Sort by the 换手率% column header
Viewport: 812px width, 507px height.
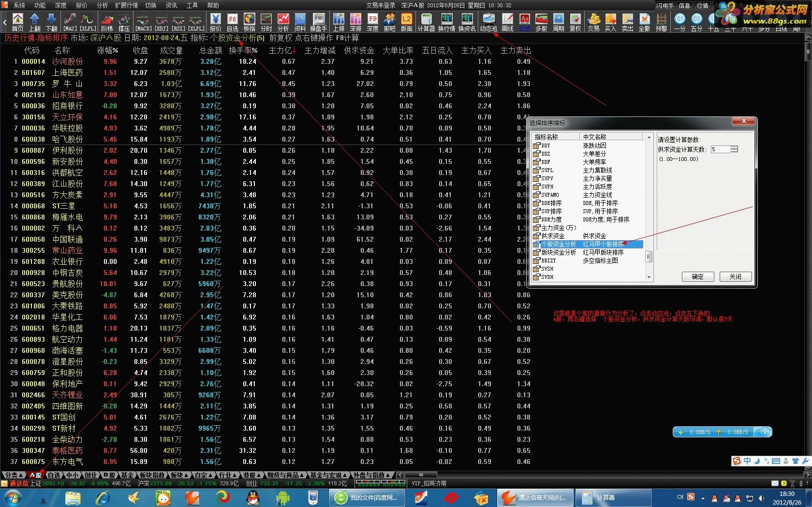(243, 50)
